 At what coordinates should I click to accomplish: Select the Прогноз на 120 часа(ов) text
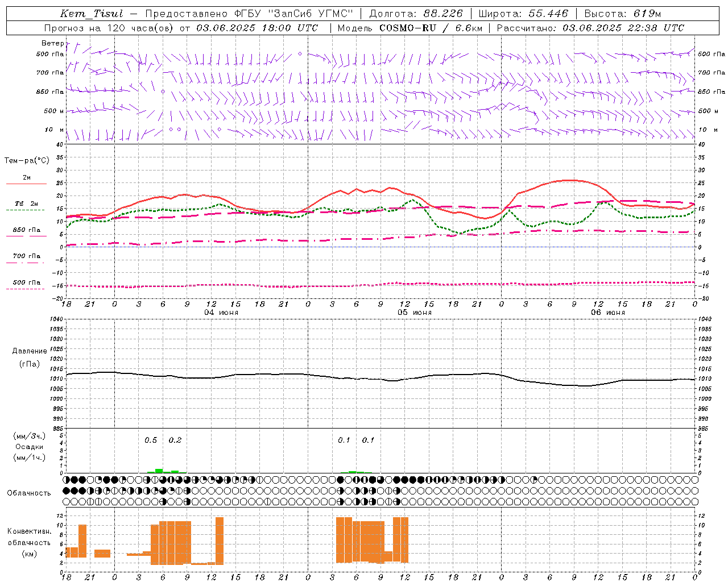click(x=110, y=28)
